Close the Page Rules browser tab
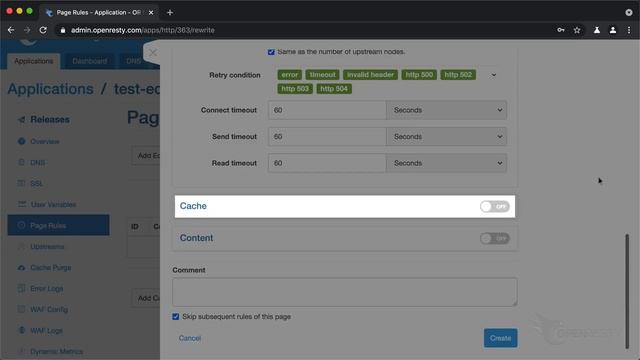Screen dimensions: 640x360 pyautogui.click(x=151, y=13)
